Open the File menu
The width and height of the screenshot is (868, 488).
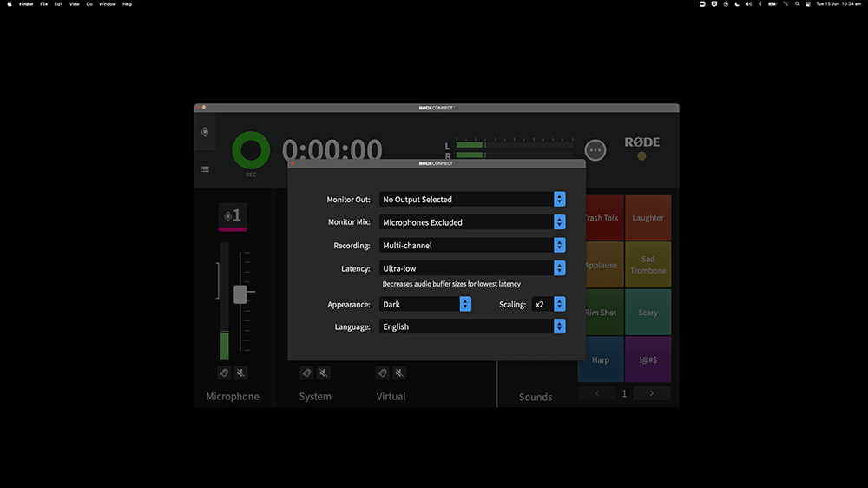click(x=43, y=3)
